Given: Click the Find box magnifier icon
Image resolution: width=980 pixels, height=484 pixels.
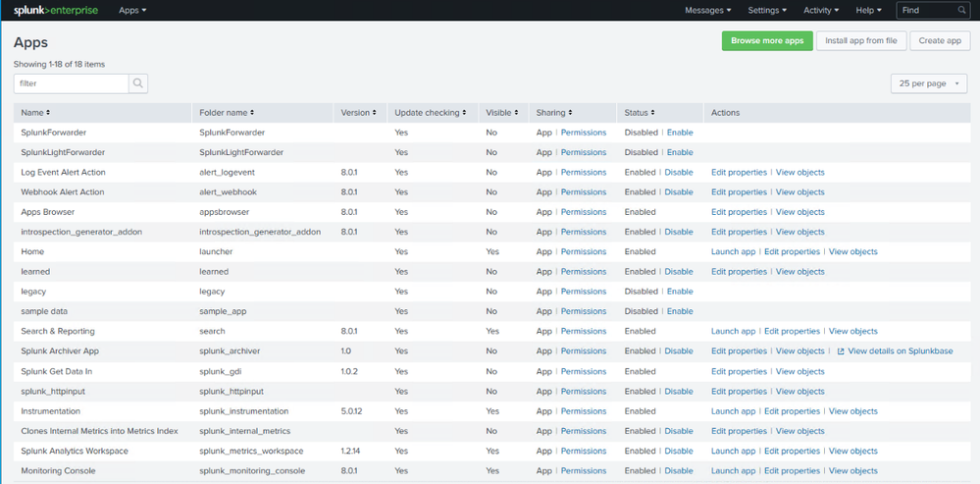Looking at the screenshot, I should pyautogui.click(x=961, y=10).
